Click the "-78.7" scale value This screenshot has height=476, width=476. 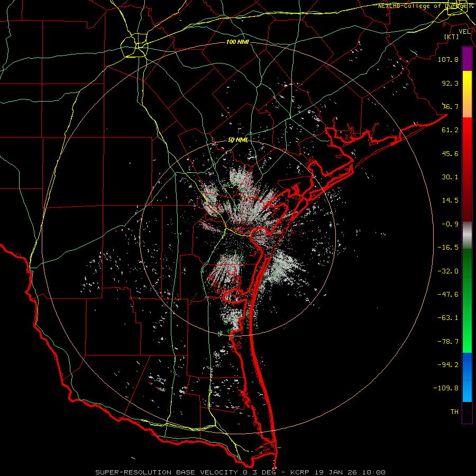point(448,342)
